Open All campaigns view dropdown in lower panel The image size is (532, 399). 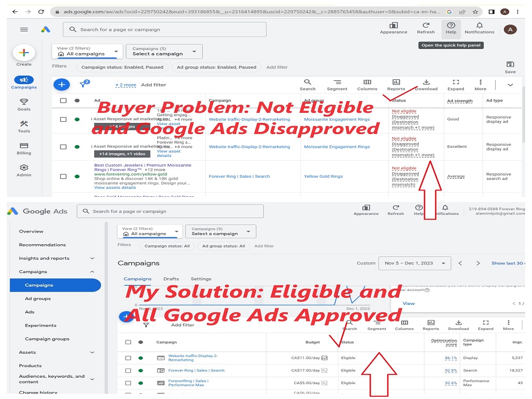150,231
